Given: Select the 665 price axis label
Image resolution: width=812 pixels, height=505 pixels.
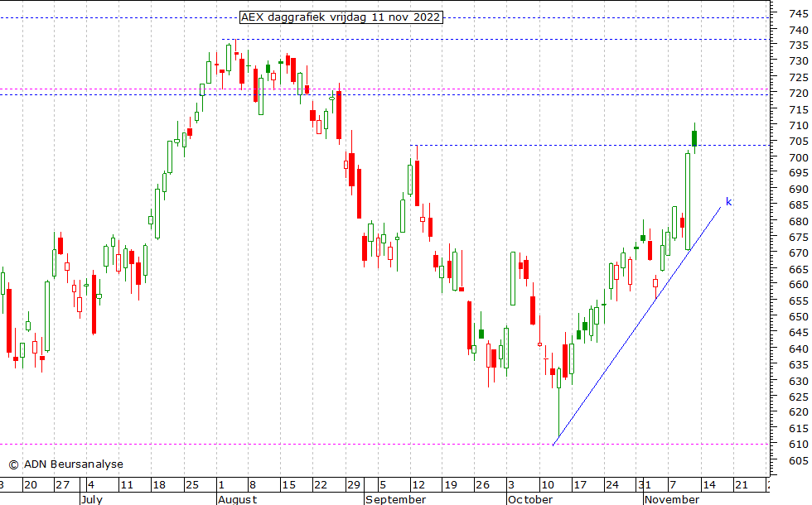Looking at the screenshot, I should pyautogui.click(x=798, y=270).
